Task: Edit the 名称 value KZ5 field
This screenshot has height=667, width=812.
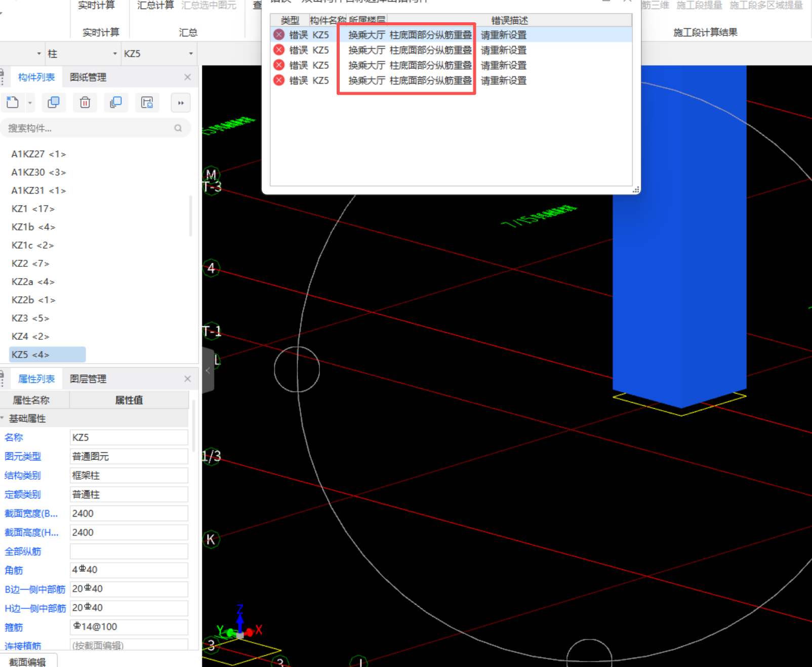Action: click(x=129, y=437)
